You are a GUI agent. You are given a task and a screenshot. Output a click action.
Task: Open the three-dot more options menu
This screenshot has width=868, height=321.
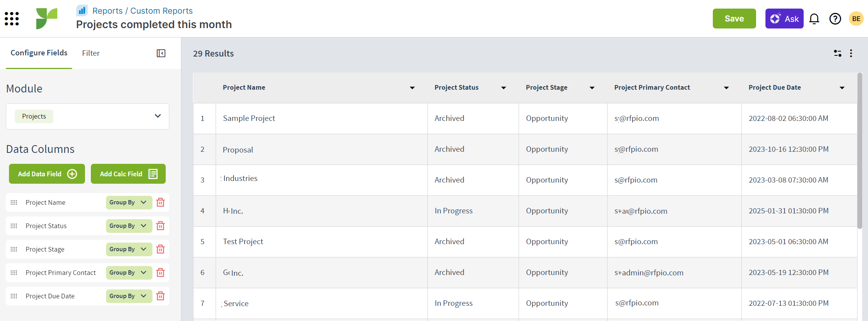pos(851,53)
